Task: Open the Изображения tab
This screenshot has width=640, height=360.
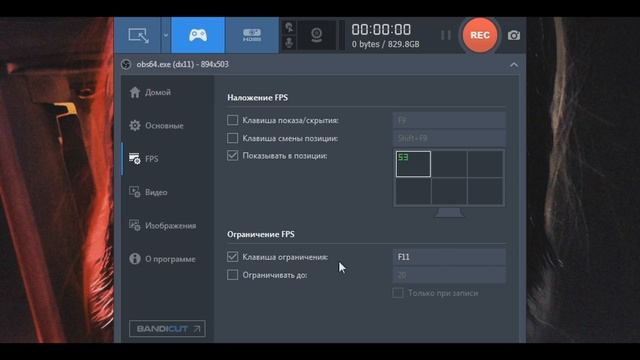Action: 167,226
